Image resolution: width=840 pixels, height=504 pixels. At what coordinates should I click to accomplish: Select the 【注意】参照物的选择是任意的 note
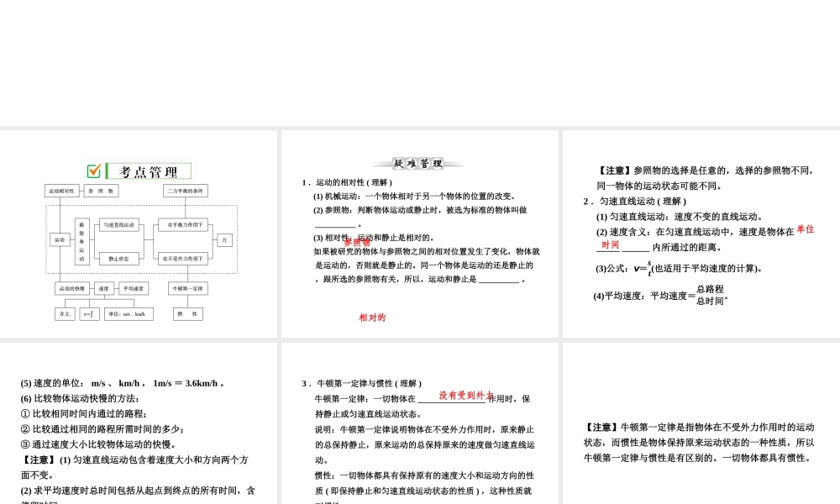tap(706, 178)
